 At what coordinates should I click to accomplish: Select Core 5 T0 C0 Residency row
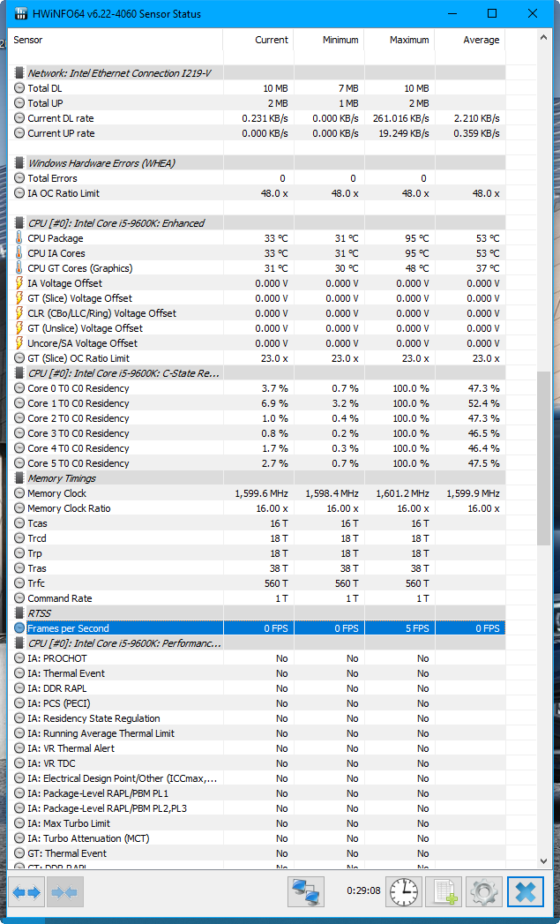tap(257, 463)
